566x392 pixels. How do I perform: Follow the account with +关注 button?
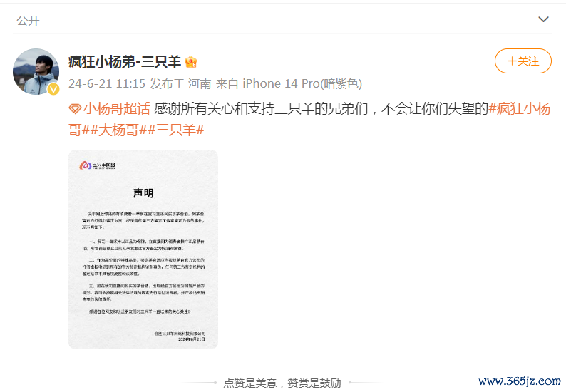[523, 61]
